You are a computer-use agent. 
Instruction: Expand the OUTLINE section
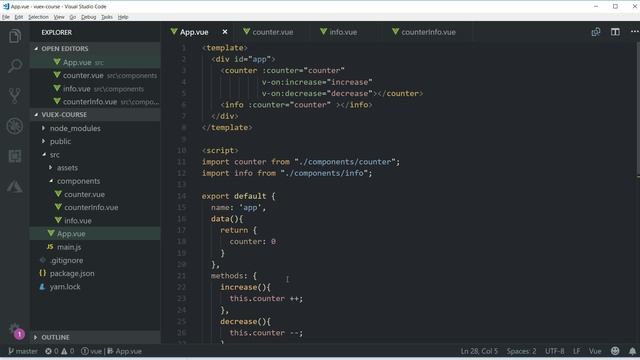(95, 337)
